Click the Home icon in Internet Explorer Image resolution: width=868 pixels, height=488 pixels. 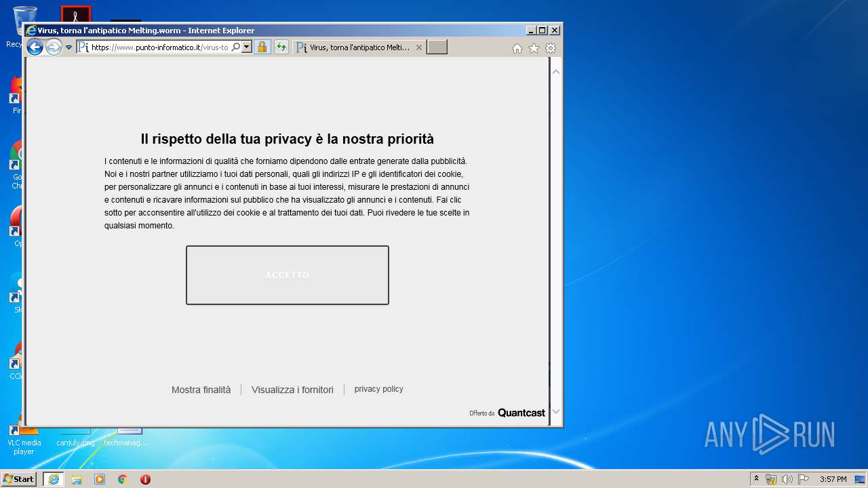(517, 48)
